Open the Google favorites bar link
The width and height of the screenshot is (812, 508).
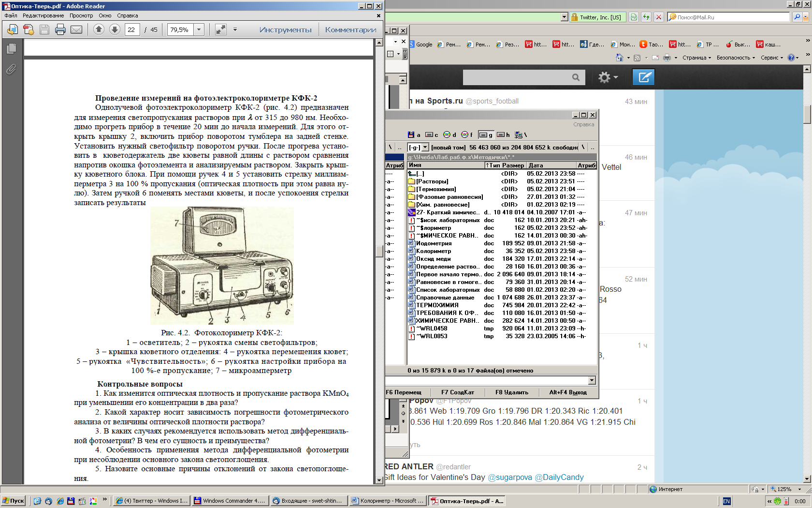click(x=421, y=45)
